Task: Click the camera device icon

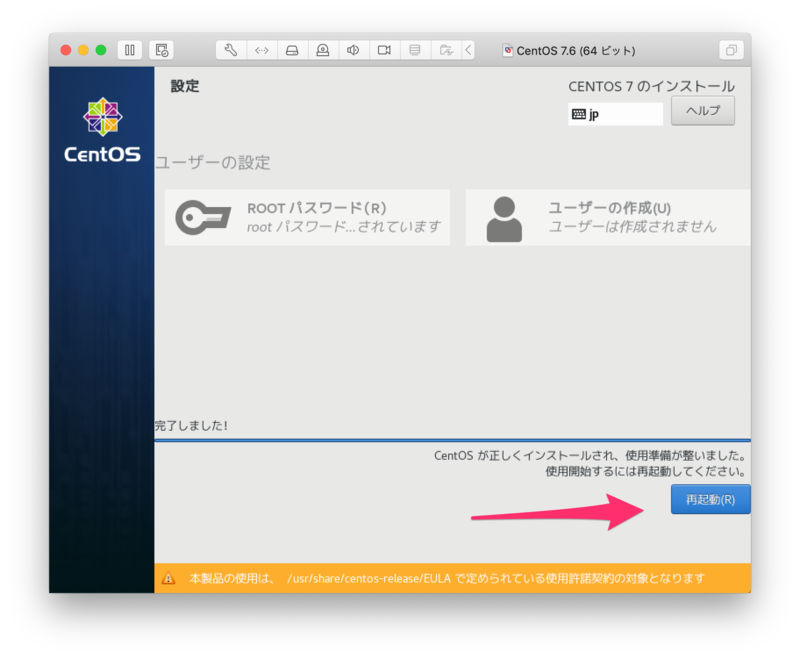Action: point(323,50)
